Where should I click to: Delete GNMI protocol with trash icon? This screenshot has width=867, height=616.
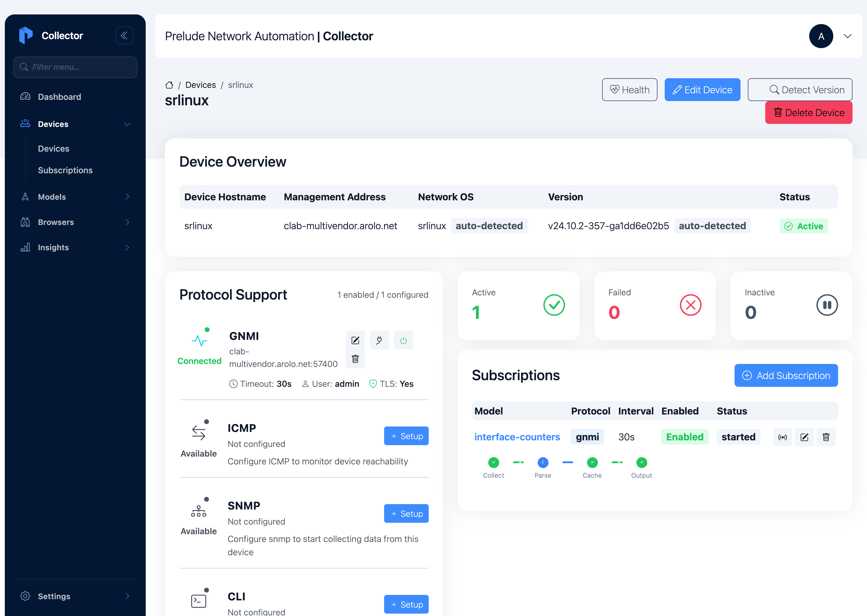[x=355, y=359]
